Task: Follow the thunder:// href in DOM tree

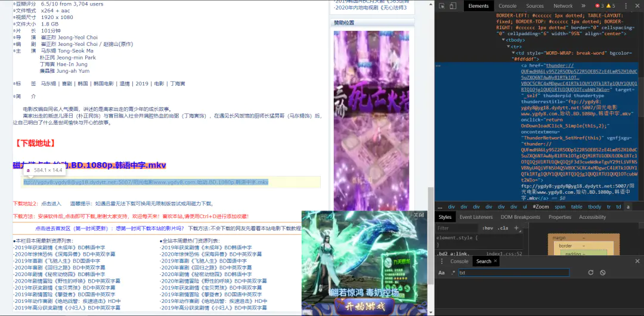Action: 580,78
